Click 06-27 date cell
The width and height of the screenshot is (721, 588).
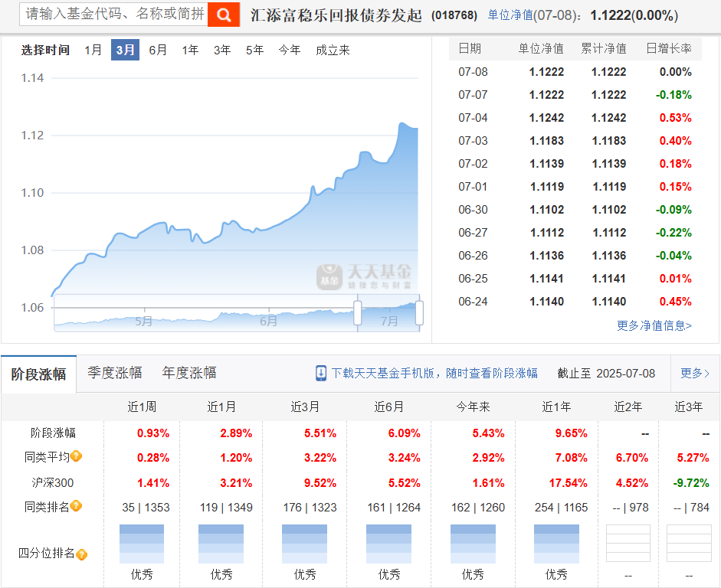click(x=473, y=233)
